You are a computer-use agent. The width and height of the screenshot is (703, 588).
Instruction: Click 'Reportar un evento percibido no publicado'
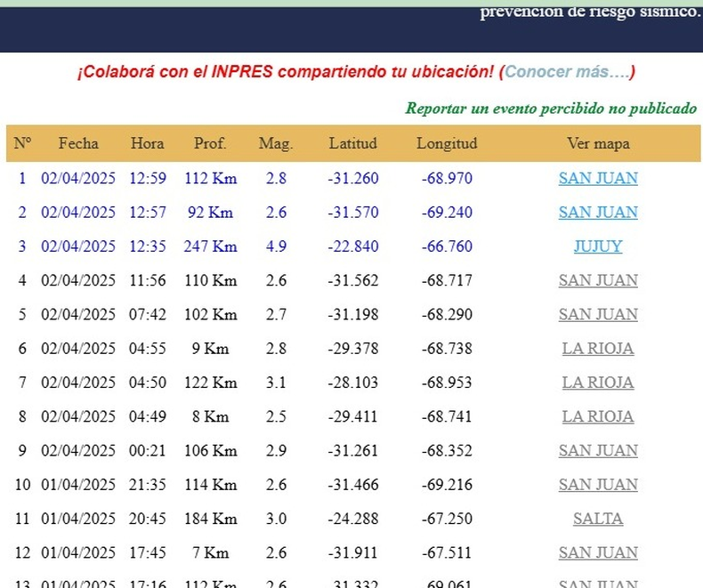tap(551, 109)
